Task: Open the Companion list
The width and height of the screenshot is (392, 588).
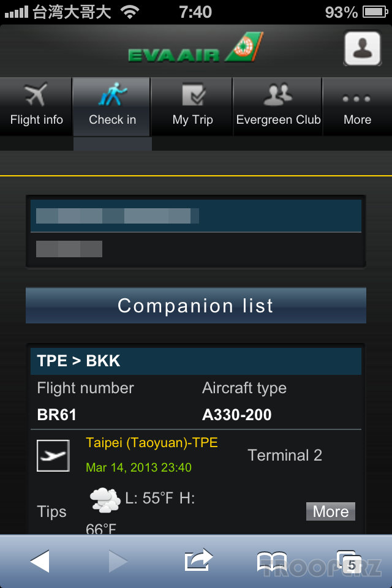Action: tap(196, 306)
